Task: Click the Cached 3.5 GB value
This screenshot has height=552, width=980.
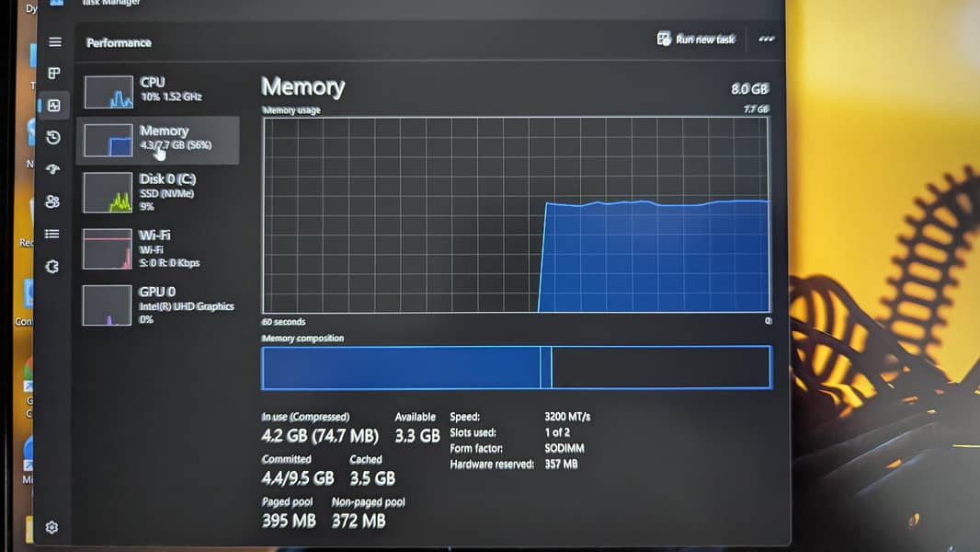Action: click(372, 478)
